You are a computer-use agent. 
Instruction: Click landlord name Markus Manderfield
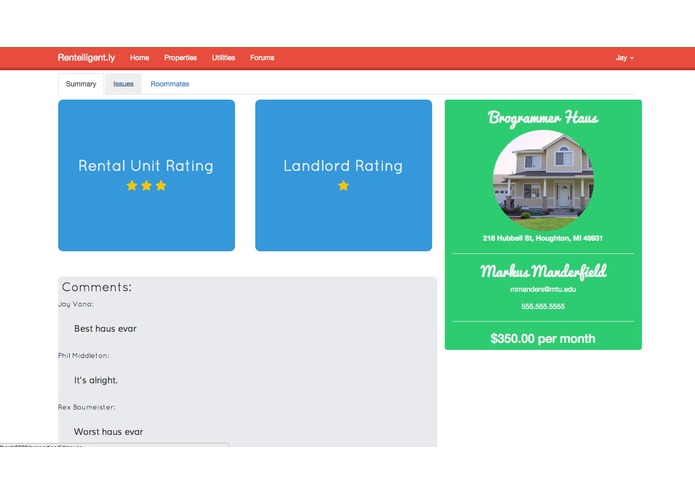tap(543, 271)
